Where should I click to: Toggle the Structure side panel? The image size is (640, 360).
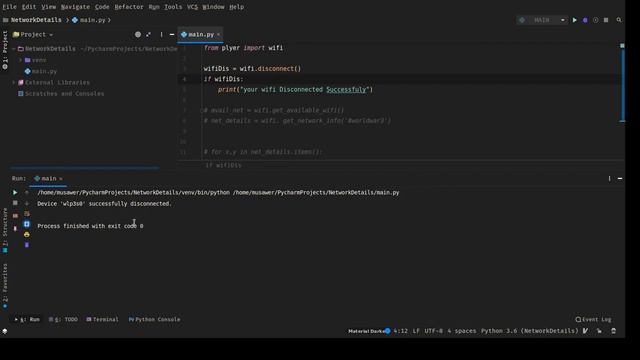[x=5, y=230]
